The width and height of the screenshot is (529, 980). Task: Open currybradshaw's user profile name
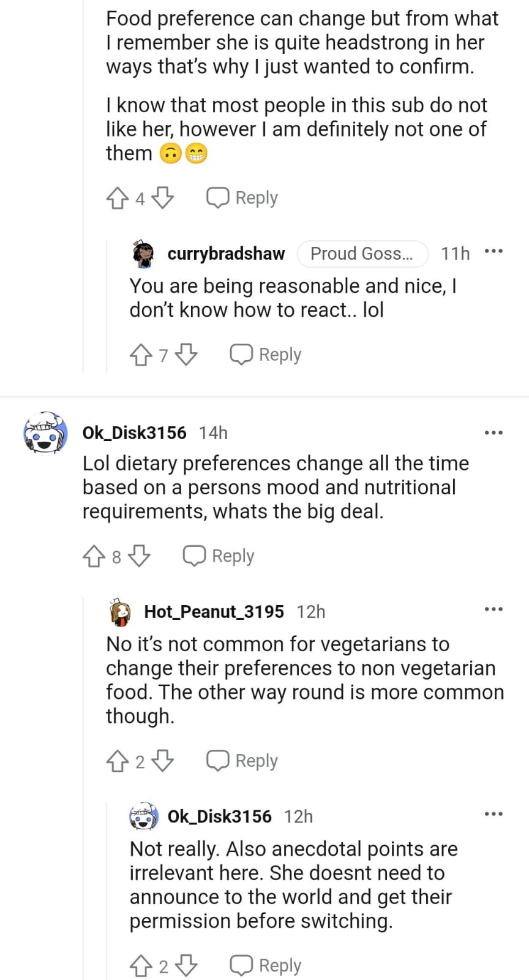click(226, 254)
